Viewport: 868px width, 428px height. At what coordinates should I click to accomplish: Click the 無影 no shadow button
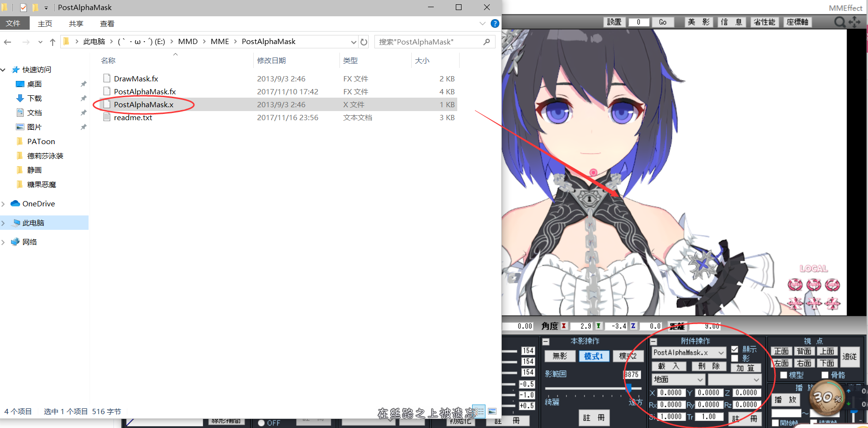coord(560,356)
